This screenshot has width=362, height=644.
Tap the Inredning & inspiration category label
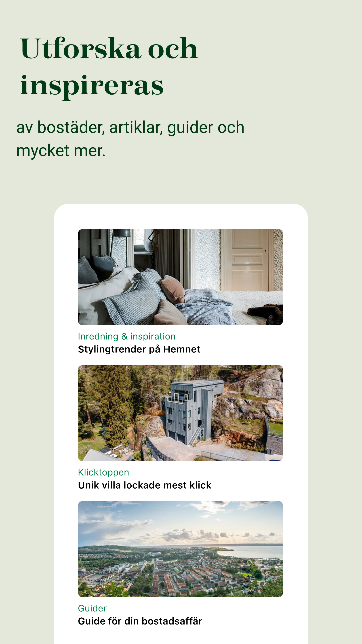[x=127, y=337]
